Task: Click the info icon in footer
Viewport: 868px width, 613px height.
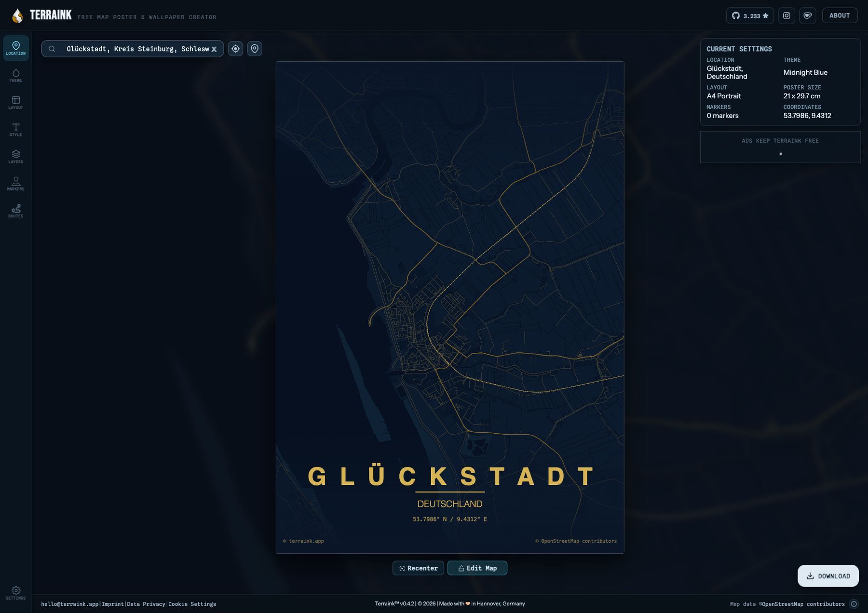Action: click(x=854, y=604)
